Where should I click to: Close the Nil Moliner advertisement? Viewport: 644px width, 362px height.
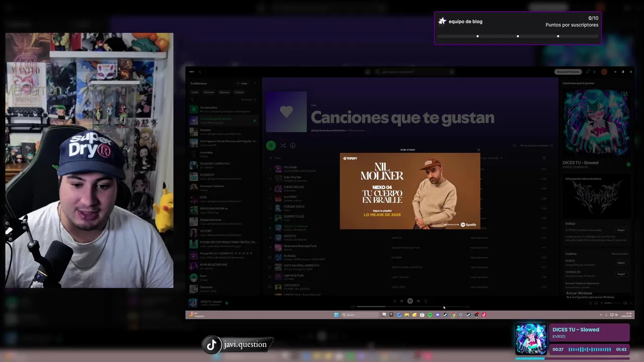(478, 150)
